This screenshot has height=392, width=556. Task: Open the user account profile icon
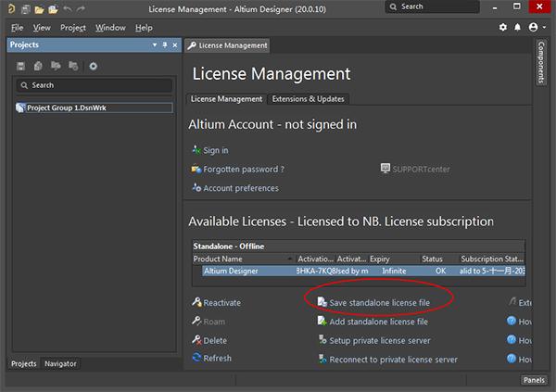pos(533,27)
